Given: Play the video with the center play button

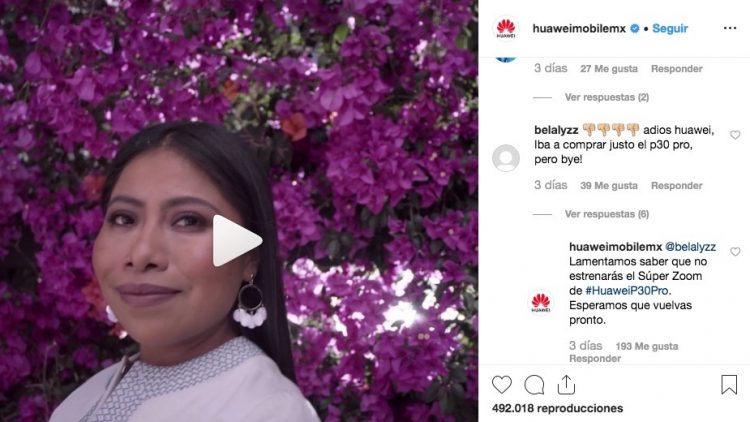Looking at the screenshot, I should 237,241.
